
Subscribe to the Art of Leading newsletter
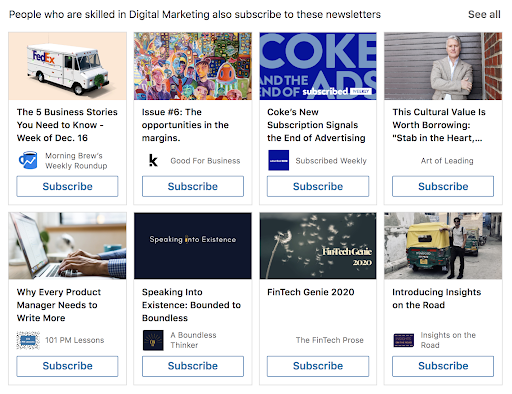[x=443, y=186]
